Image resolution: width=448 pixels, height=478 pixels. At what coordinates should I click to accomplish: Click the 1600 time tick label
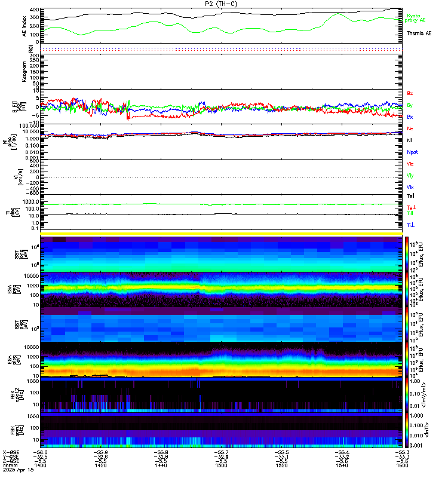[402, 465]
